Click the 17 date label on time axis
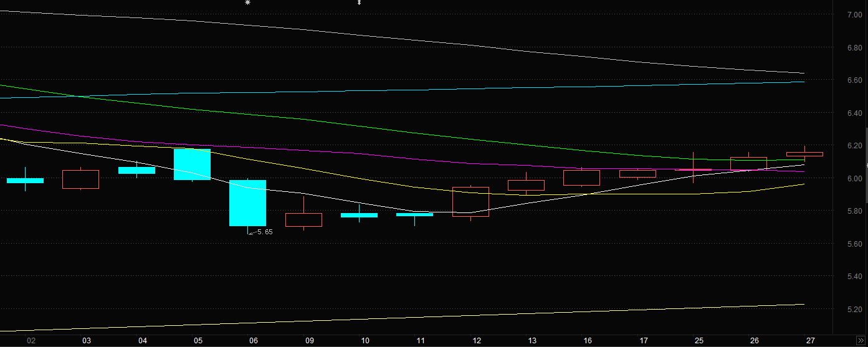 tap(644, 341)
